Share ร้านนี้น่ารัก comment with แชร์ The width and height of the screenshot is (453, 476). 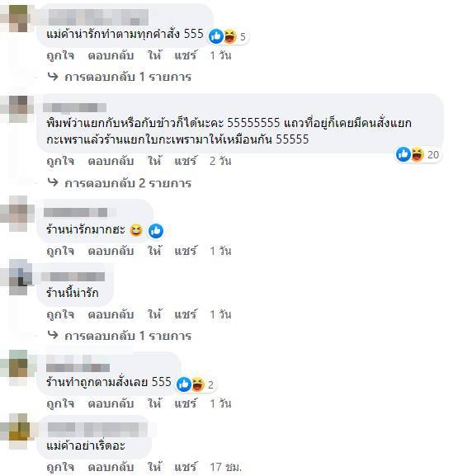[186, 314]
